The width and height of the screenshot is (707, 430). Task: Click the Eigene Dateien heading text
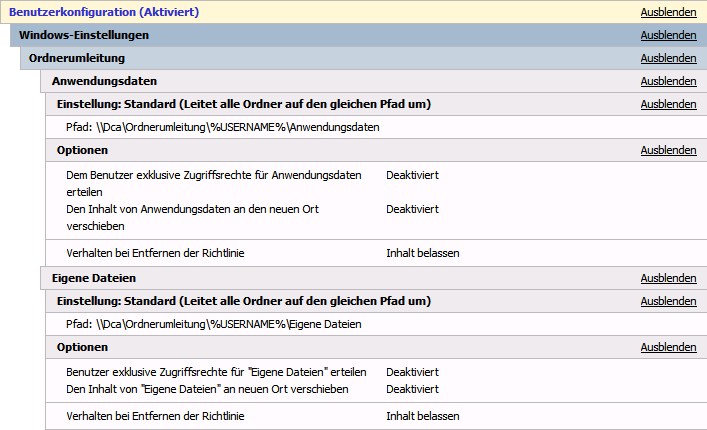point(93,278)
